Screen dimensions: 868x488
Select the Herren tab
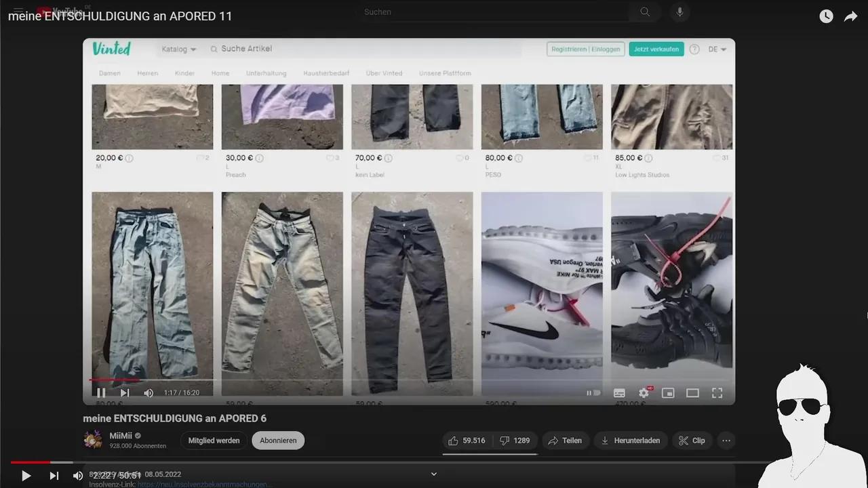pos(147,73)
